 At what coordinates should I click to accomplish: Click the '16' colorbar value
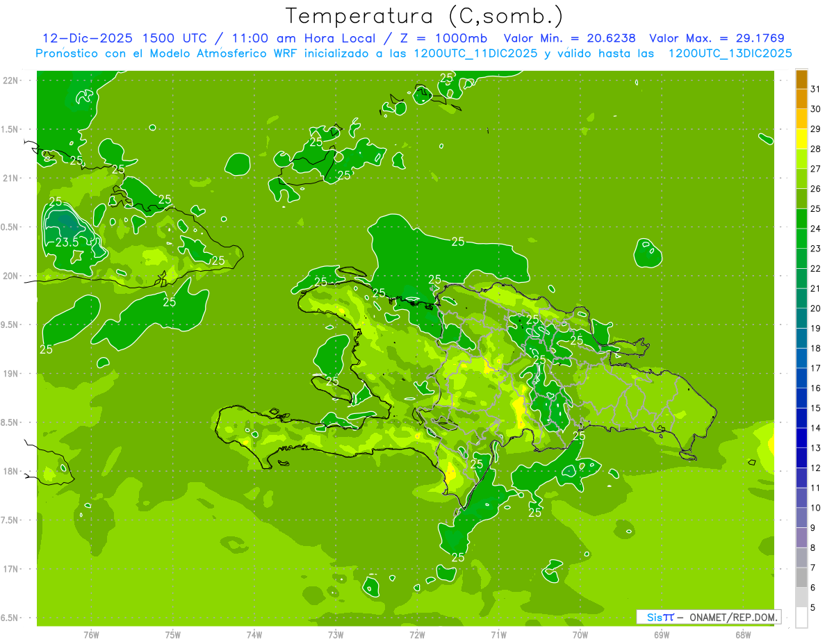(816, 388)
